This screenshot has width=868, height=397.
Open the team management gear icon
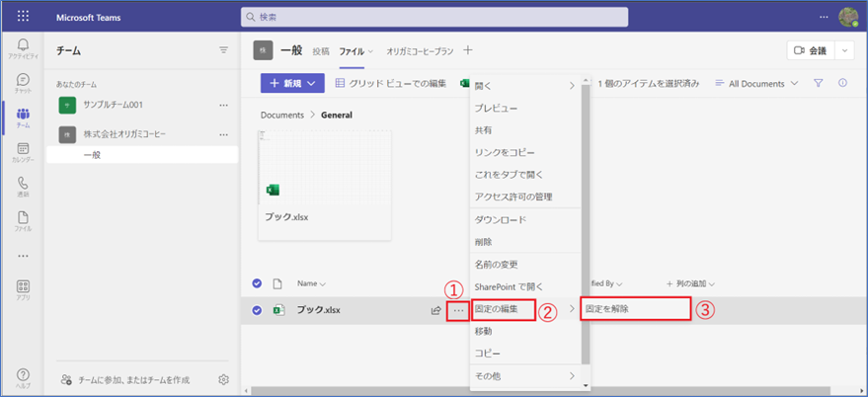pyautogui.click(x=224, y=379)
